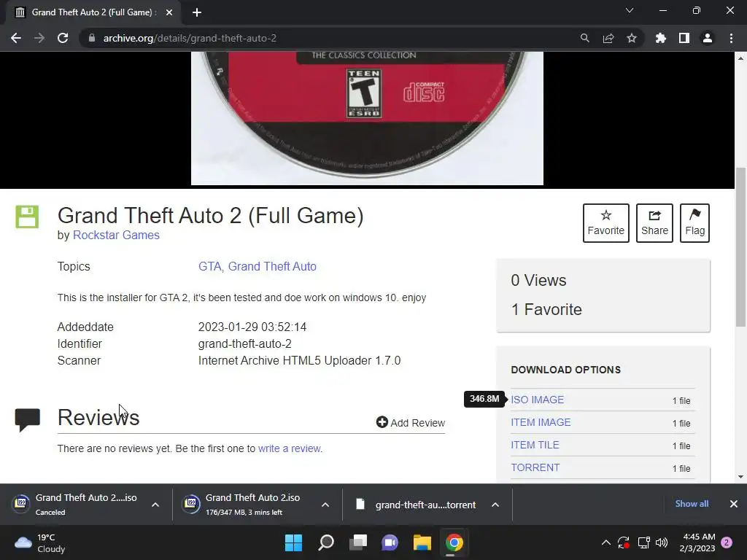
Task: Click the write a review link
Action: pyautogui.click(x=290, y=448)
